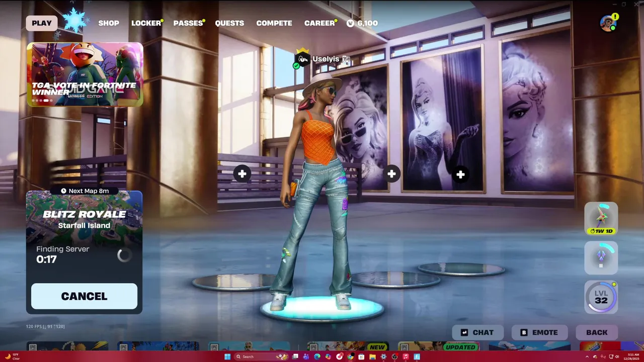Invite a friend to the left party slot
The height and width of the screenshot is (362, 644).
(x=242, y=174)
